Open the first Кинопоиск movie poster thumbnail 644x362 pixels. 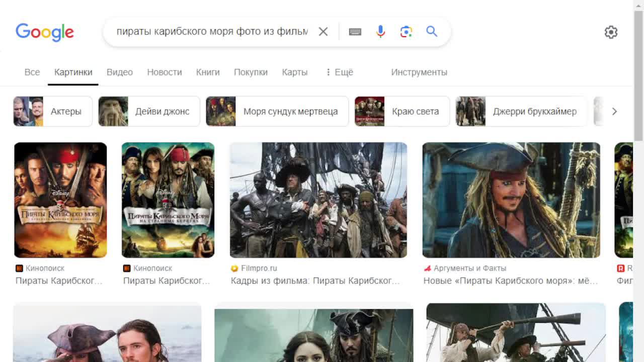(60, 200)
